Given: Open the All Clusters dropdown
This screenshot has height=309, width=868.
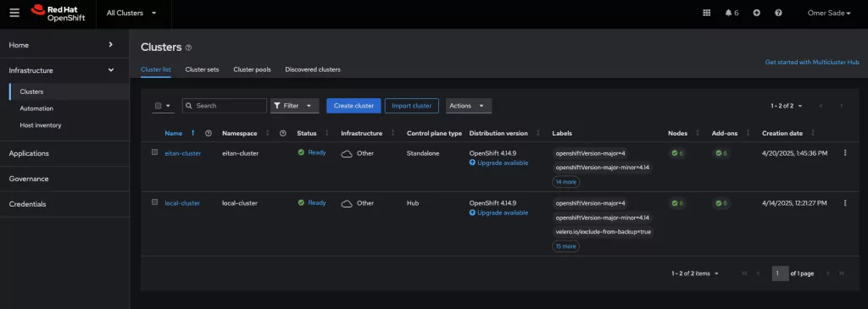Looking at the screenshot, I should [x=131, y=13].
